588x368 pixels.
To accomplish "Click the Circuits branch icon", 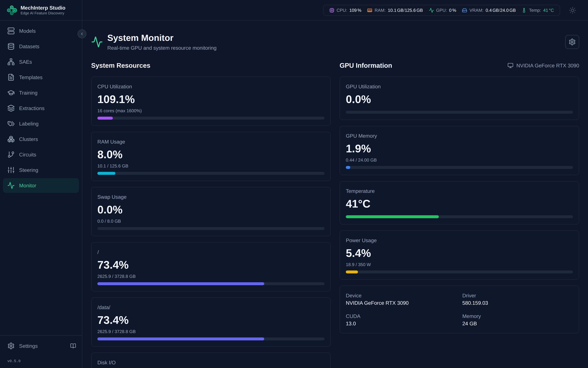I will pos(11,155).
